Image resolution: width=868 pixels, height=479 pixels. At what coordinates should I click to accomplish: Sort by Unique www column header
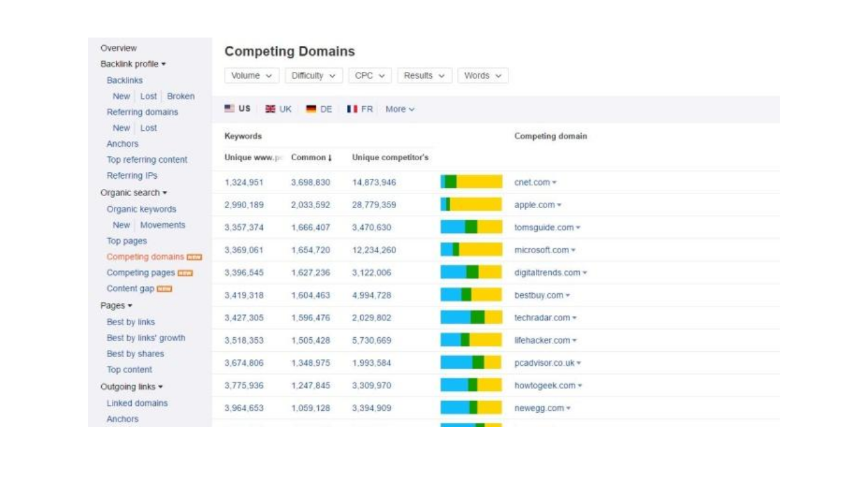click(x=253, y=158)
